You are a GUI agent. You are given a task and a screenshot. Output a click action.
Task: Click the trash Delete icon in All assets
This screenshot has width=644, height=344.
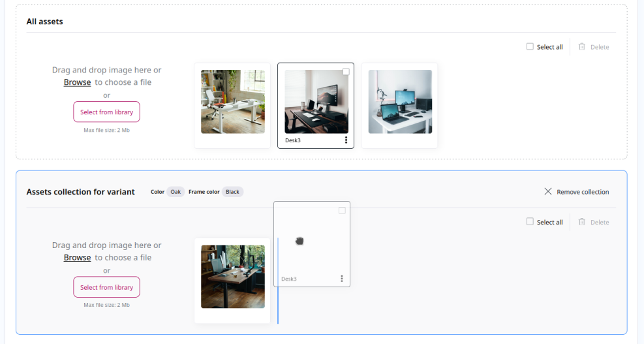coord(581,47)
